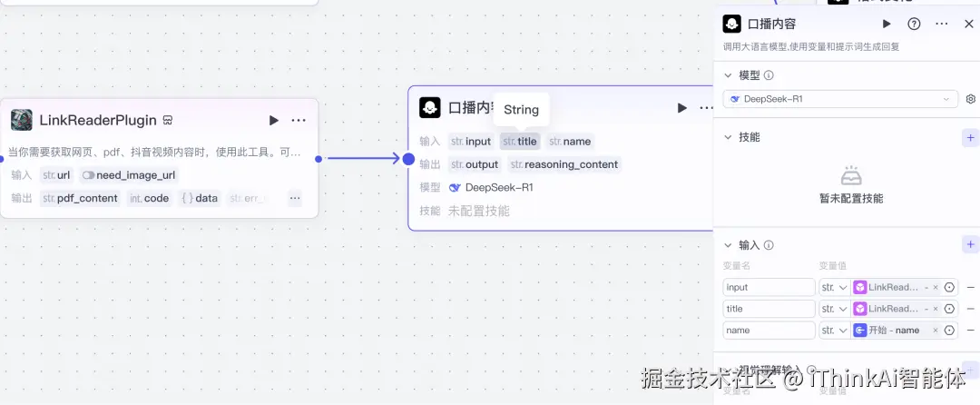Click the reasoning_content output chip
The image size is (980, 405).
(564, 165)
